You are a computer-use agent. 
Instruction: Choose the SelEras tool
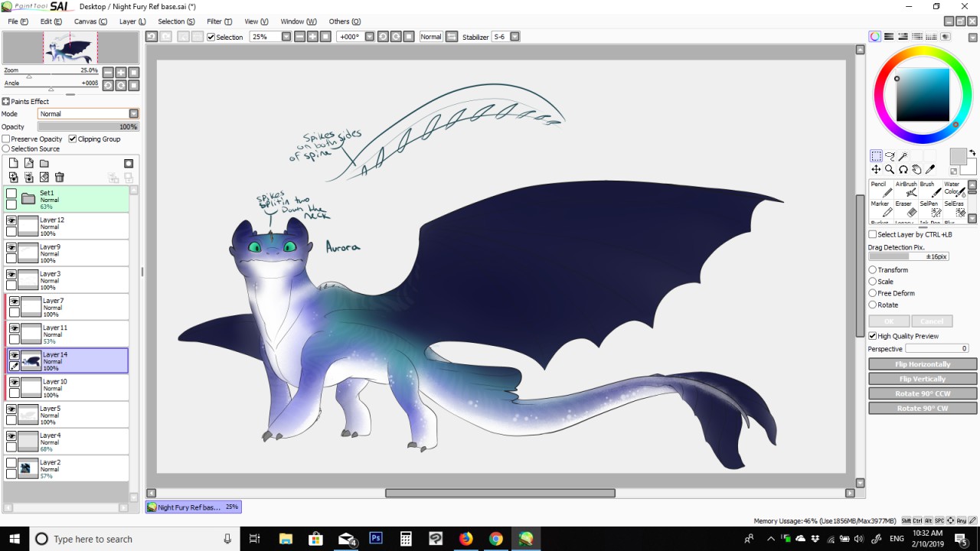pos(954,209)
